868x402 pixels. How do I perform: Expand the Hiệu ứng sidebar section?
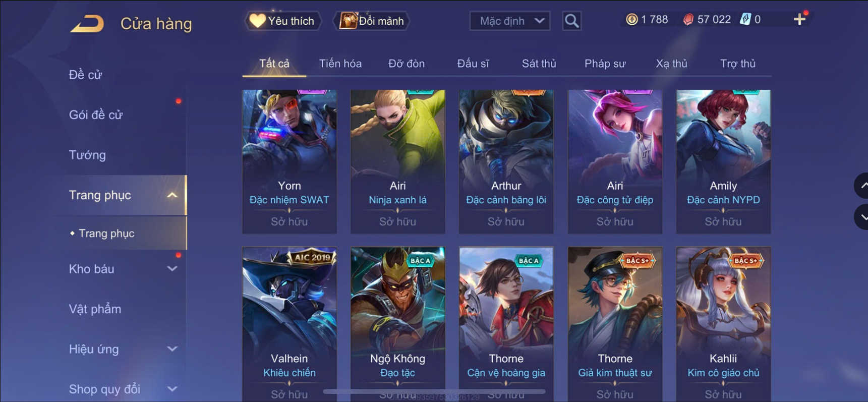[x=172, y=349]
